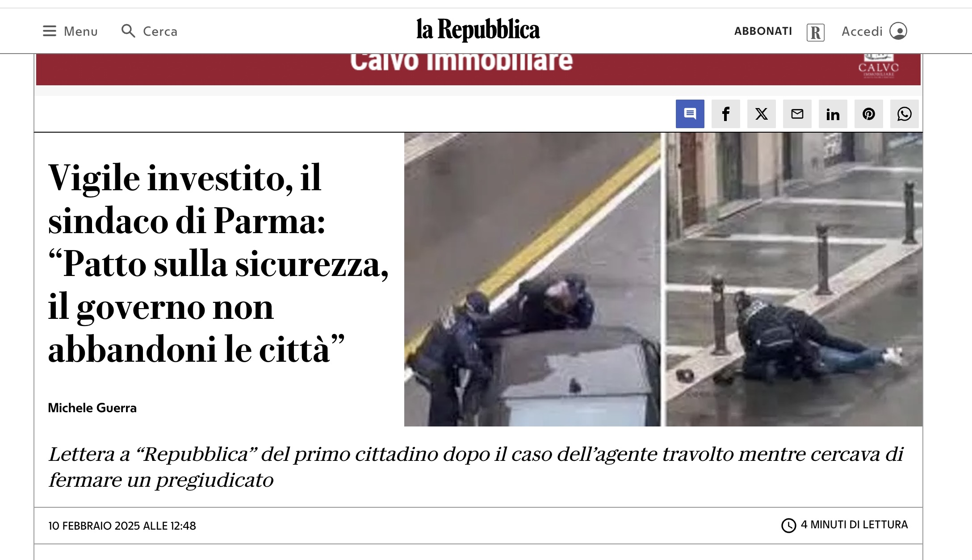972x560 pixels.
Task: Share article on WhatsApp
Action: (904, 114)
